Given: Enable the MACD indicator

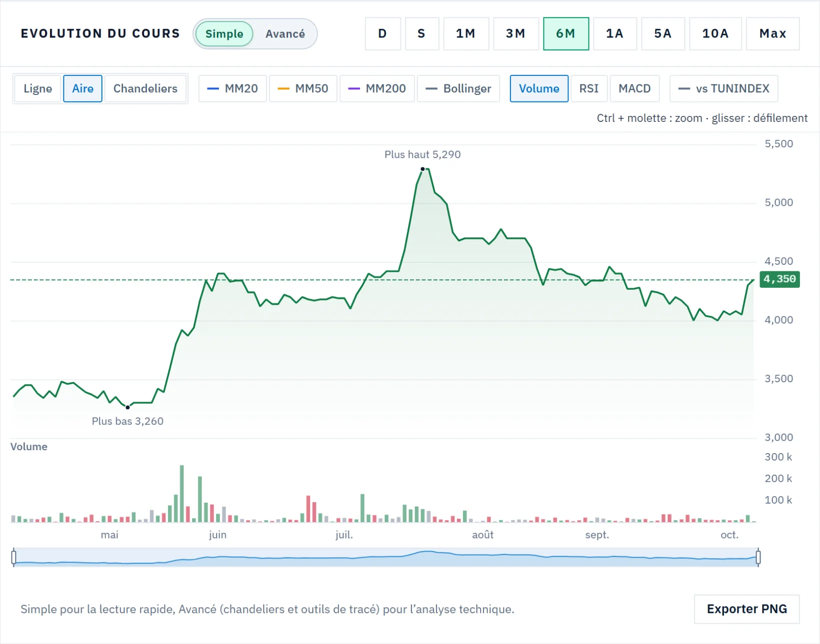Looking at the screenshot, I should tap(634, 88).
